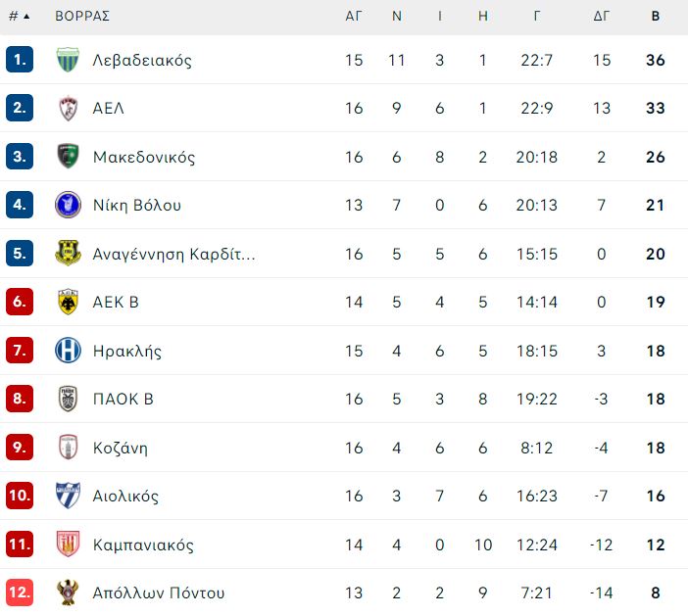Click the ΑΕΛ club crest icon
Image resolution: width=688 pixels, height=616 pixels.
(x=68, y=108)
